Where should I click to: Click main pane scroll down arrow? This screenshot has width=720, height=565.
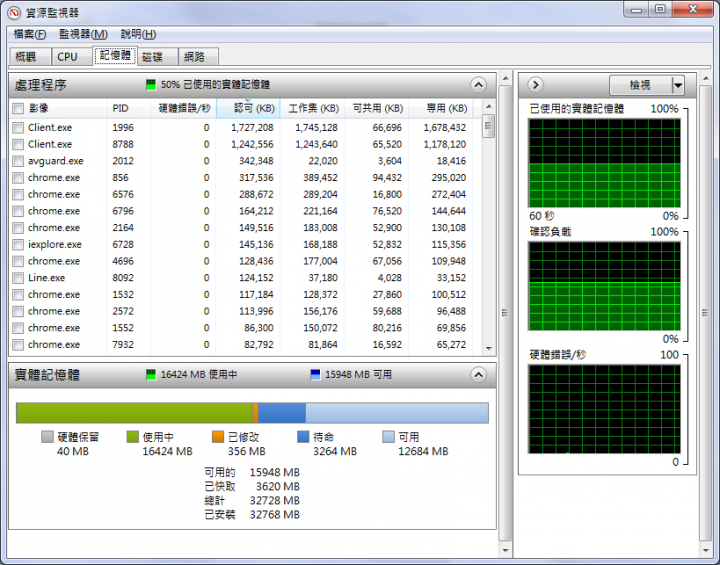click(x=505, y=550)
